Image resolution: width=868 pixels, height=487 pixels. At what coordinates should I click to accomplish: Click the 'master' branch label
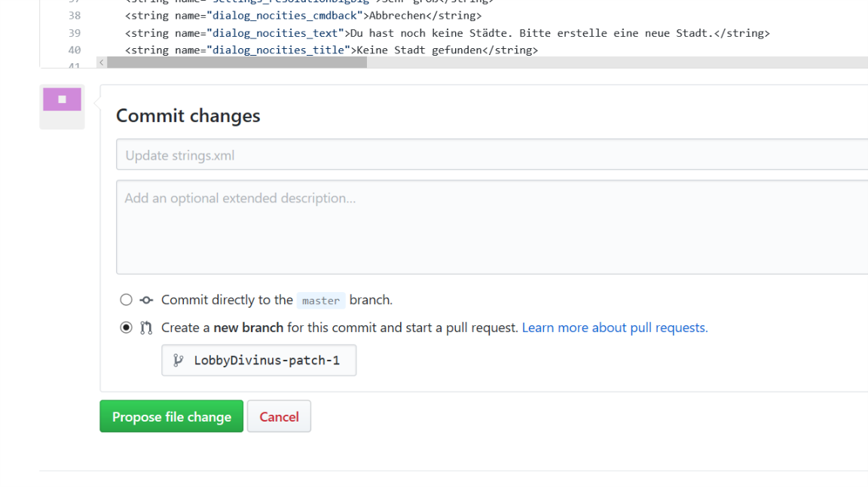(321, 300)
